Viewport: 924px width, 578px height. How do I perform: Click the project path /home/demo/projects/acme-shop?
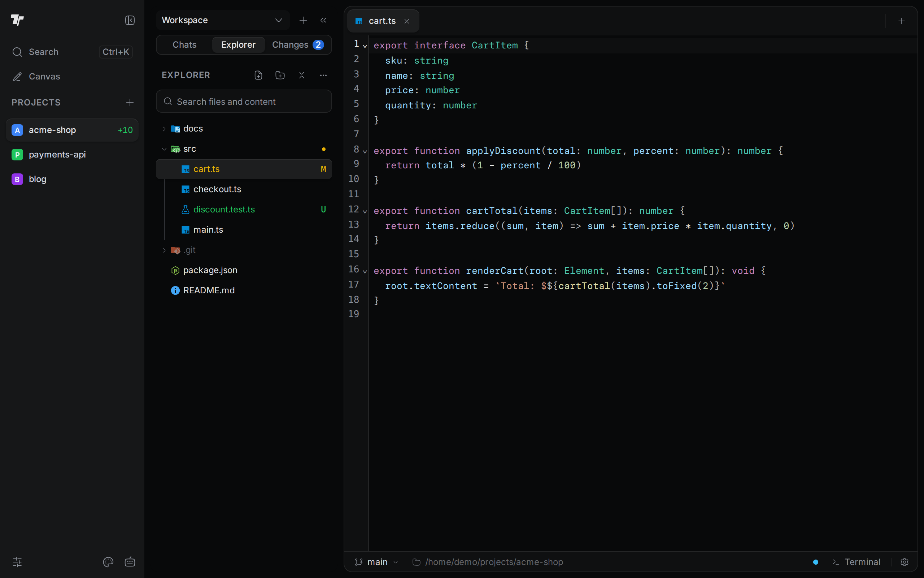point(488,562)
